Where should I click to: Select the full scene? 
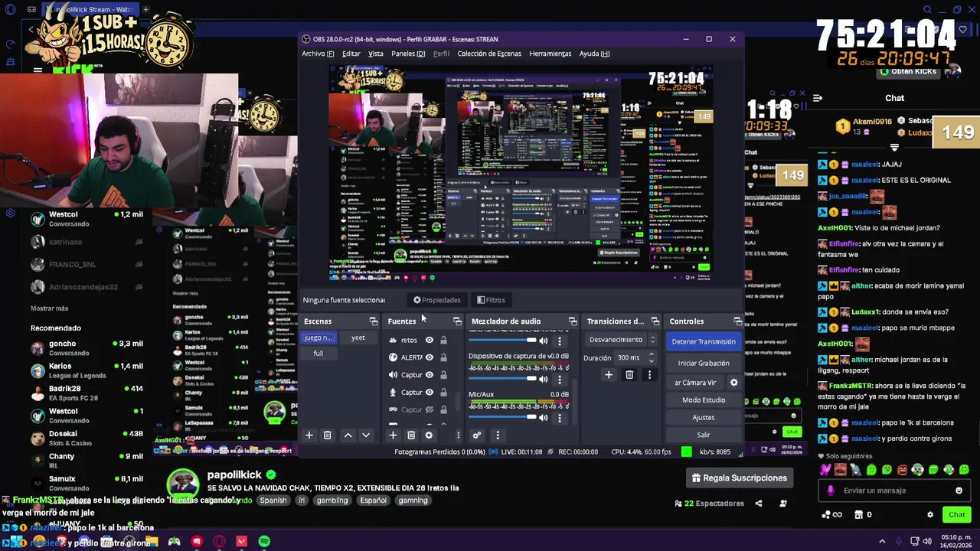click(318, 354)
